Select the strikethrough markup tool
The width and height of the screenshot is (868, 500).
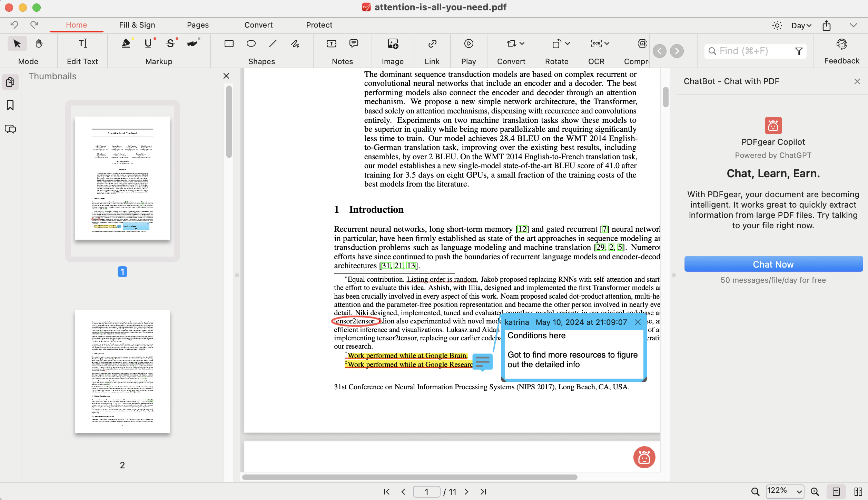(x=170, y=44)
